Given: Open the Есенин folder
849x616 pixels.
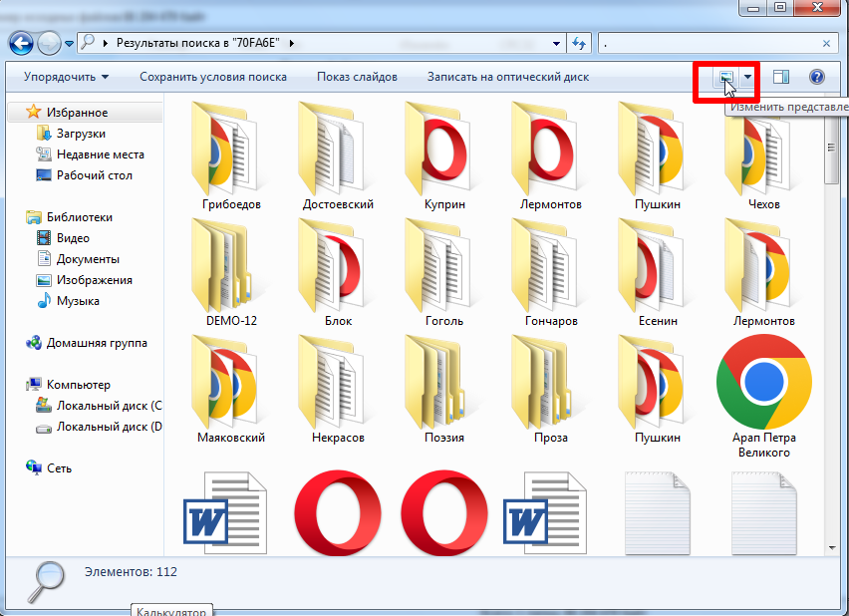Looking at the screenshot, I should 658,272.
